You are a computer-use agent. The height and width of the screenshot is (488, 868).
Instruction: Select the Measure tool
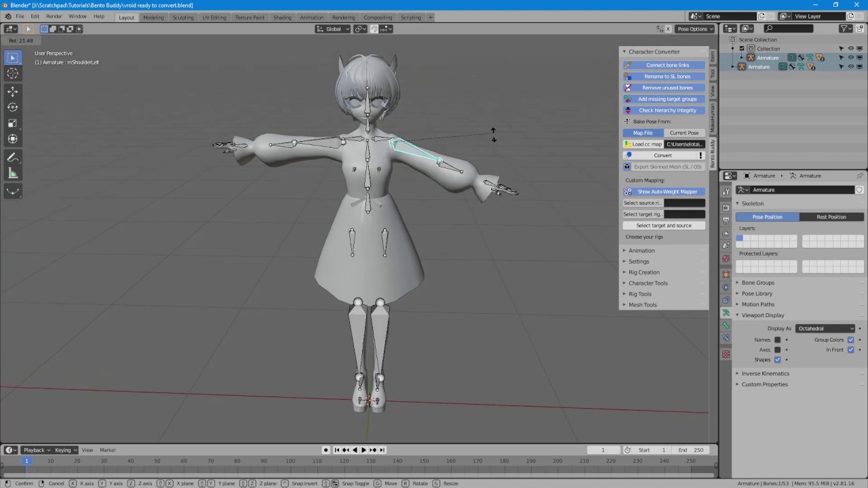(13, 174)
